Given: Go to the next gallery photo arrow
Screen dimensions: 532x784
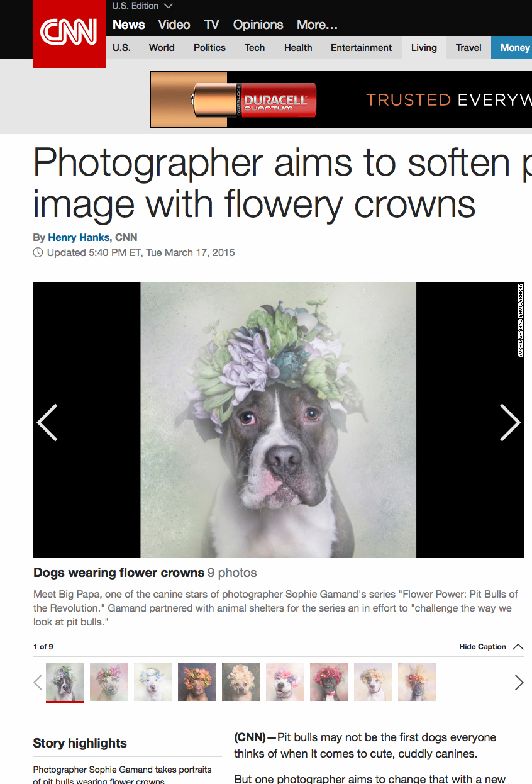Looking at the screenshot, I should [x=510, y=422].
